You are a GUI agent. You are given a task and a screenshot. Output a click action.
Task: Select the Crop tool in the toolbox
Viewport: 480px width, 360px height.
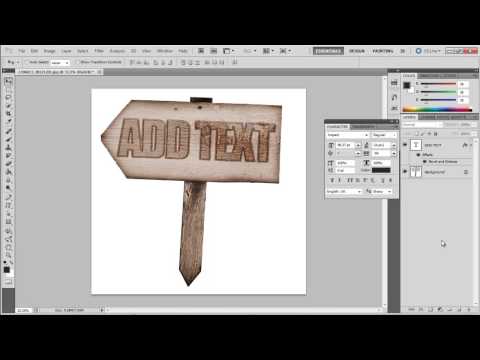(9, 114)
